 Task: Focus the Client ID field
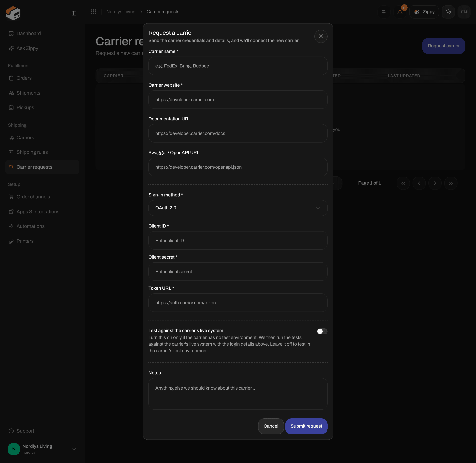[238, 240]
